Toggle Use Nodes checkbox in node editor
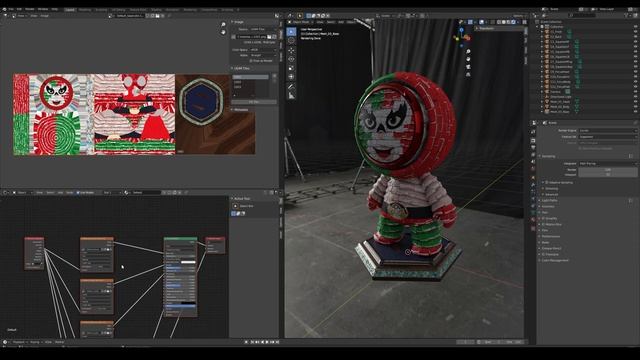 pyautogui.click(x=78, y=193)
